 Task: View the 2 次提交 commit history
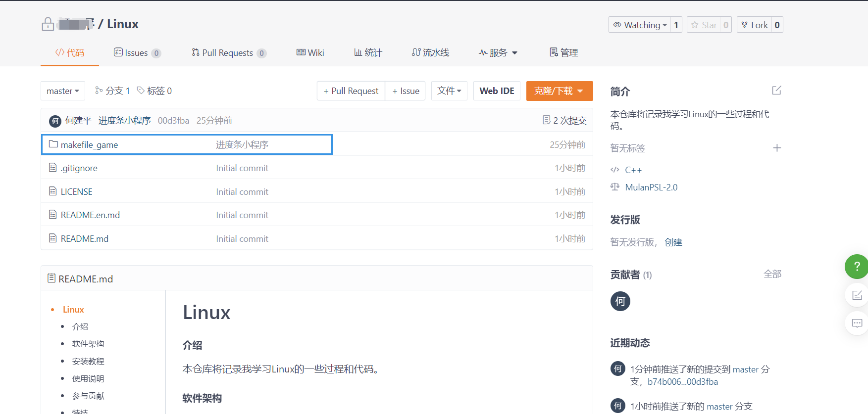tap(569, 120)
